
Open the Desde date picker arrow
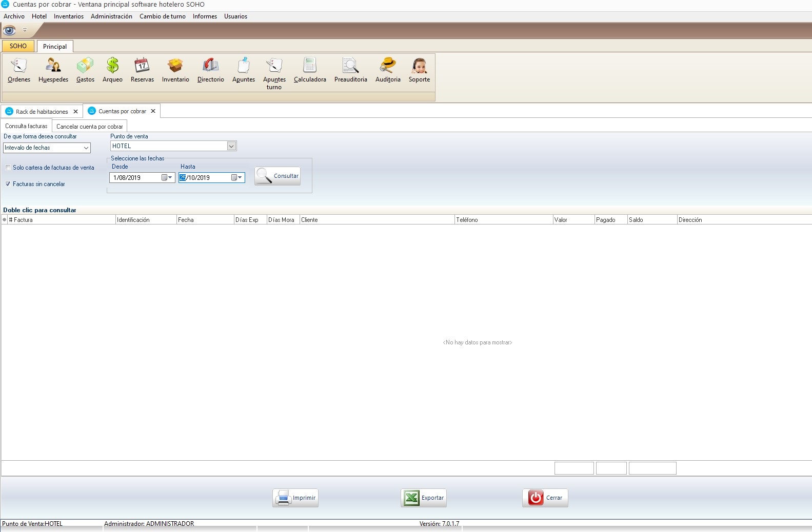170,177
